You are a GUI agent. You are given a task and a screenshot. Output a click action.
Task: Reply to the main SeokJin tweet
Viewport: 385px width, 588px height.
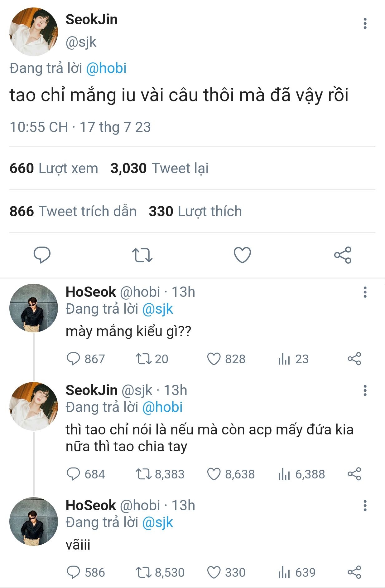(x=42, y=255)
